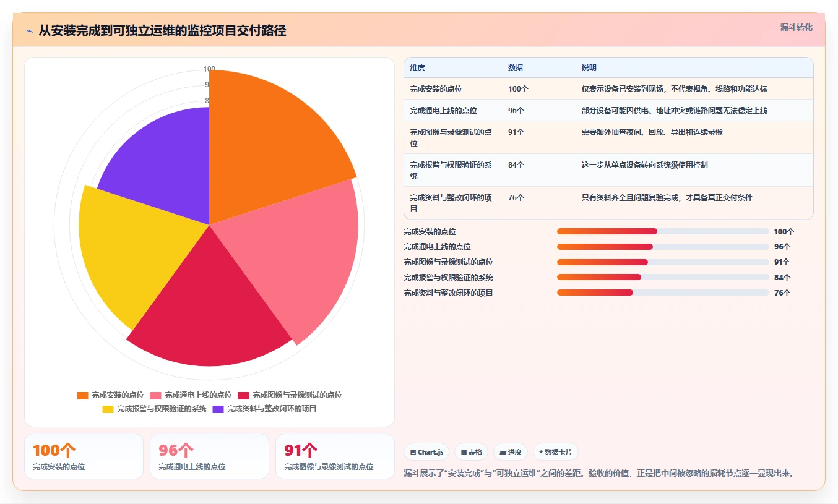Image resolution: width=838 pixels, height=504 pixels.
Task: Click the 100个 value beside the progress bar
Action: [784, 232]
